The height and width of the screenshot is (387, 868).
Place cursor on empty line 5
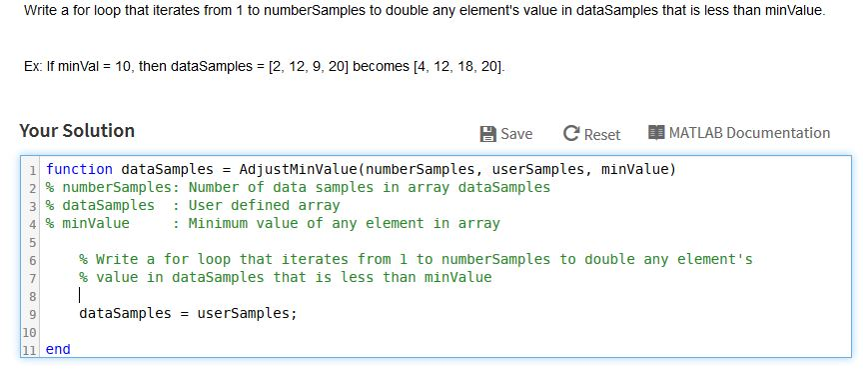pos(448,242)
